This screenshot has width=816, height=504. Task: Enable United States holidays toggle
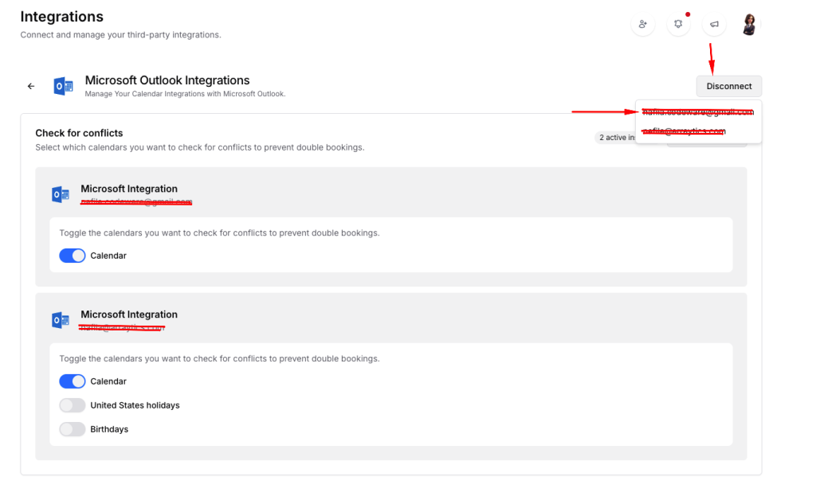[x=73, y=405]
